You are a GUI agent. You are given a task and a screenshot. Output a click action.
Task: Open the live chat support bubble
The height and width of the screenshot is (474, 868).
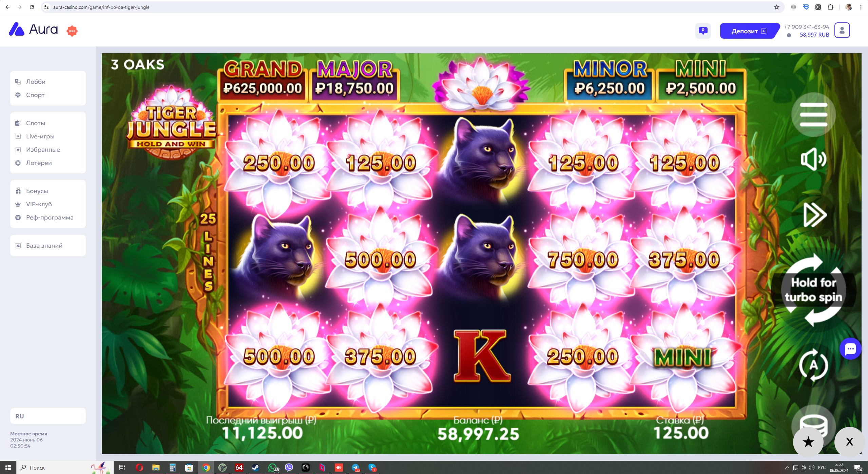click(x=850, y=349)
